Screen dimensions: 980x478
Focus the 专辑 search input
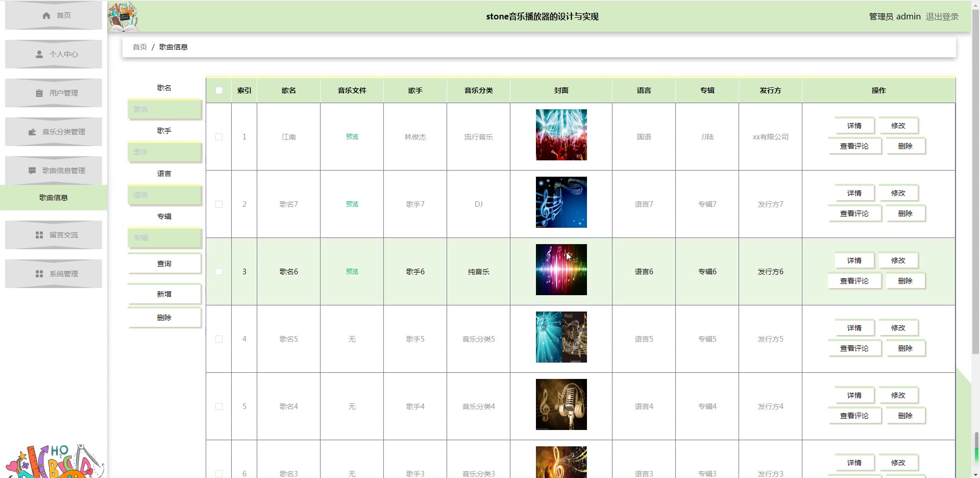pyautogui.click(x=164, y=238)
